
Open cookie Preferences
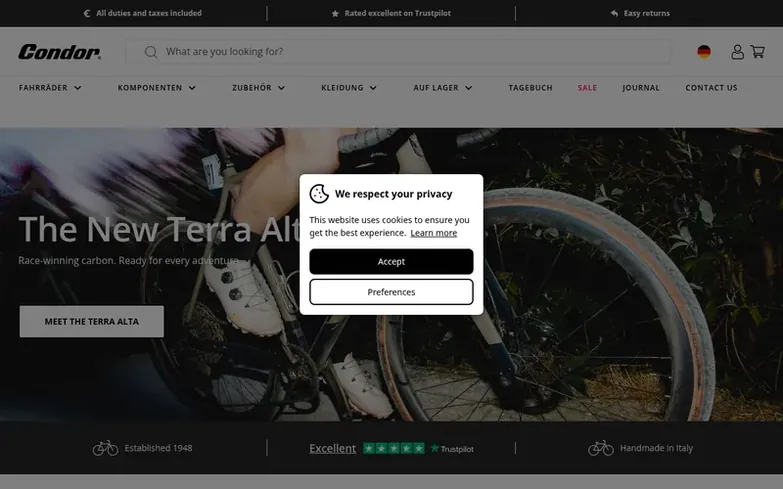392,292
